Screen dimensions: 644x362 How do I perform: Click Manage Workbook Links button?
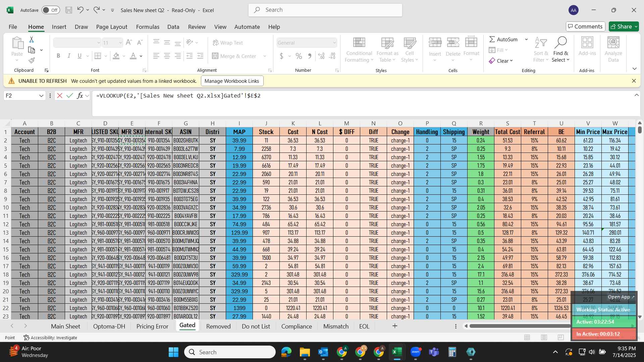[x=232, y=81]
